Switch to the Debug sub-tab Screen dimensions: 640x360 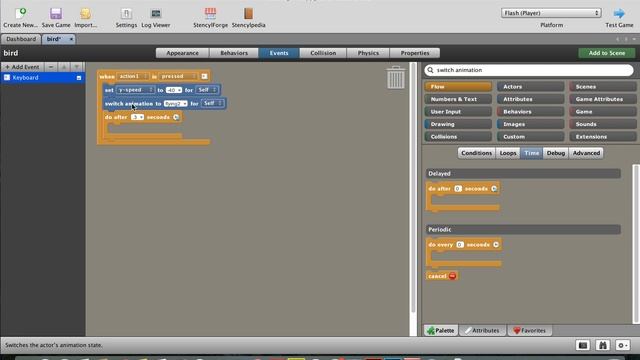tap(556, 153)
